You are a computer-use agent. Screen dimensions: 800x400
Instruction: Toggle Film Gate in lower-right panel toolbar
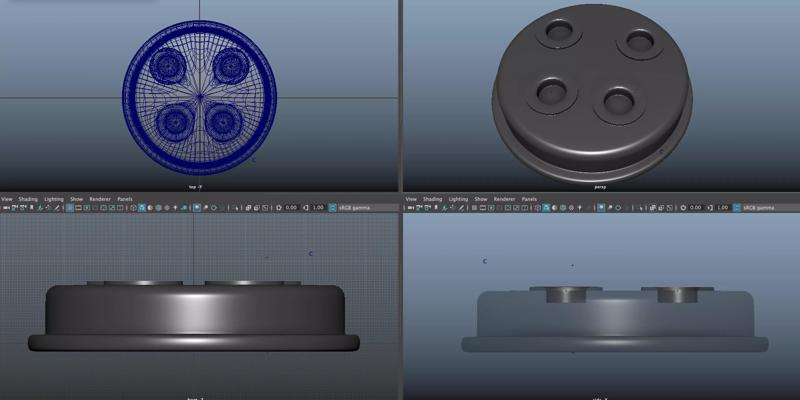483,208
